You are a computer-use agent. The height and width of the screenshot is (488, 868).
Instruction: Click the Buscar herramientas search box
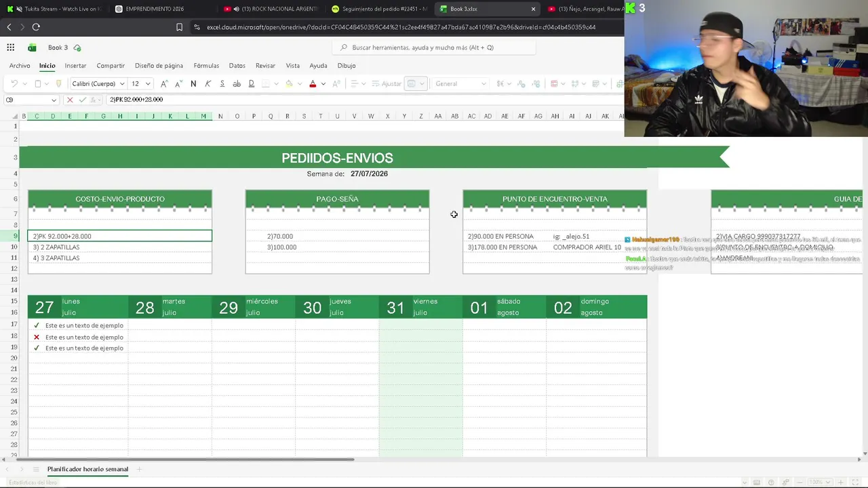(x=434, y=47)
